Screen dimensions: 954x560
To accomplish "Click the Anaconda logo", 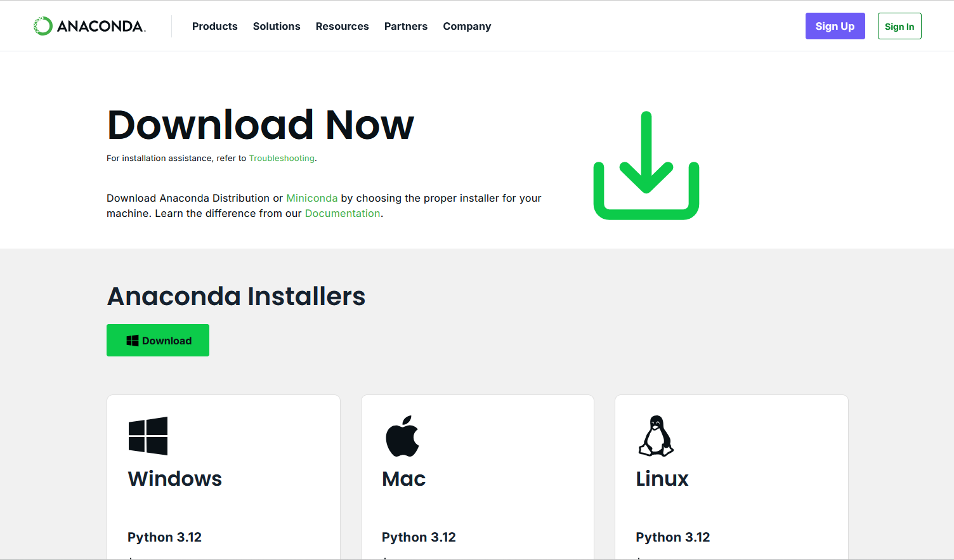I will [89, 26].
